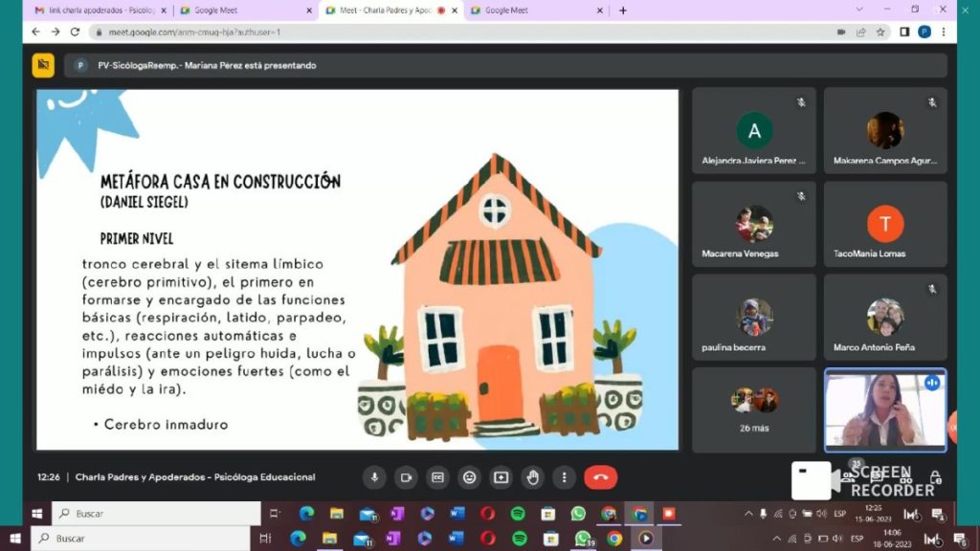Toggle the camera in Meet controls
This screenshot has height=551, width=980.
(x=406, y=477)
